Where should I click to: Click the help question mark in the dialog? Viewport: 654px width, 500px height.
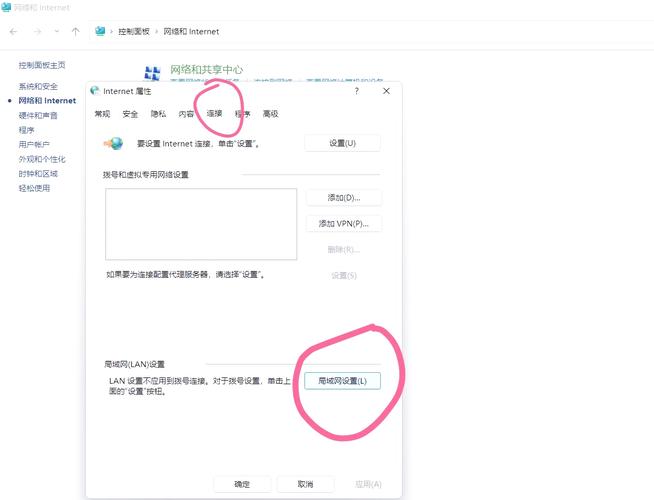click(357, 91)
